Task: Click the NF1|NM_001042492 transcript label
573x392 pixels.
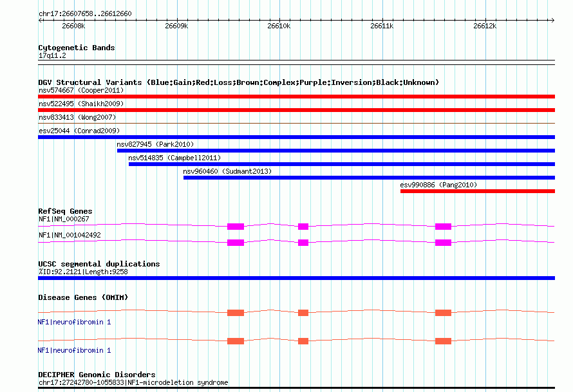Action: point(70,235)
